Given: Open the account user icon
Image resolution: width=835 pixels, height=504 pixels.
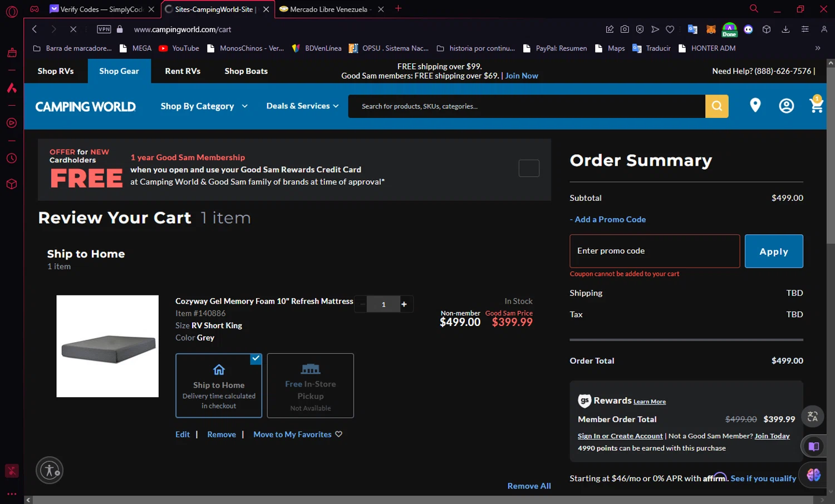Looking at the screenshot, I should point(786,106).
